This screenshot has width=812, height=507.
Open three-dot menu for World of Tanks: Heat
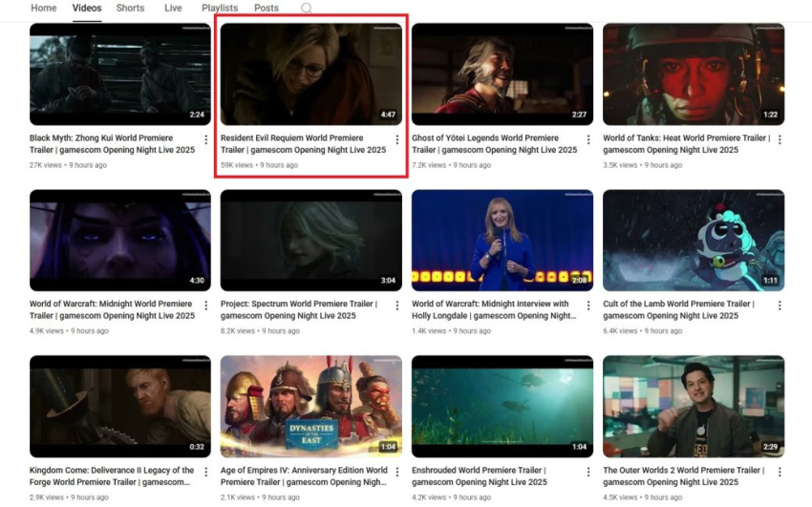point(780,140)
